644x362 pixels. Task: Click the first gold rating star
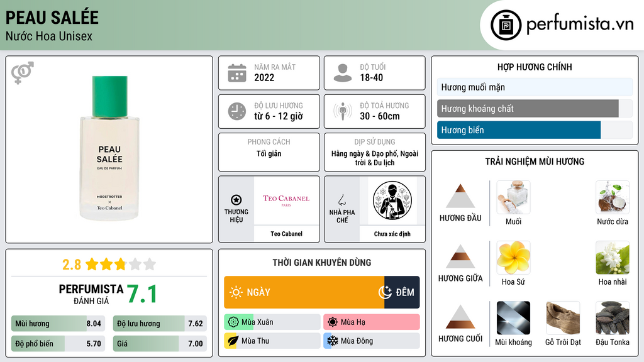(x=92, y=265)
